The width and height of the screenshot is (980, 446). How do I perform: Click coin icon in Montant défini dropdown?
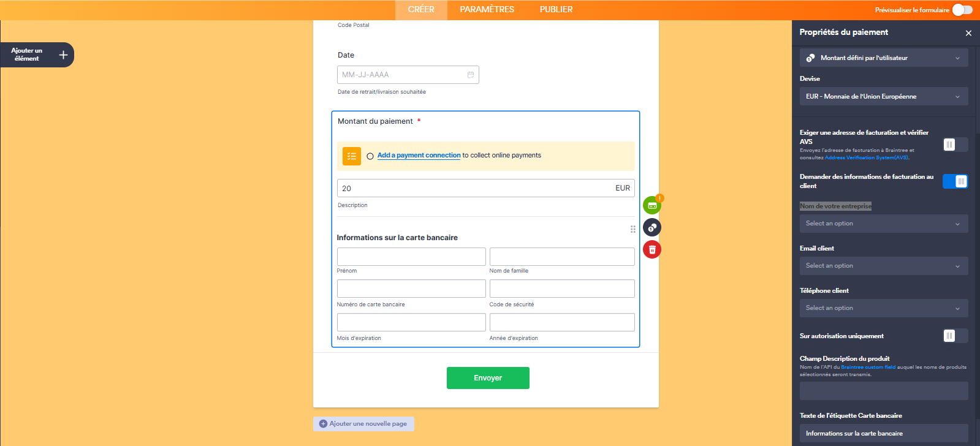click(810, 58)
